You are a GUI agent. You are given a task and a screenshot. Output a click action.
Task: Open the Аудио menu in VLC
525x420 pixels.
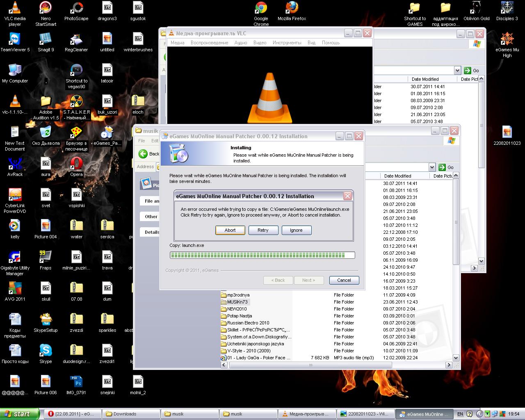(x=241, y=43)
